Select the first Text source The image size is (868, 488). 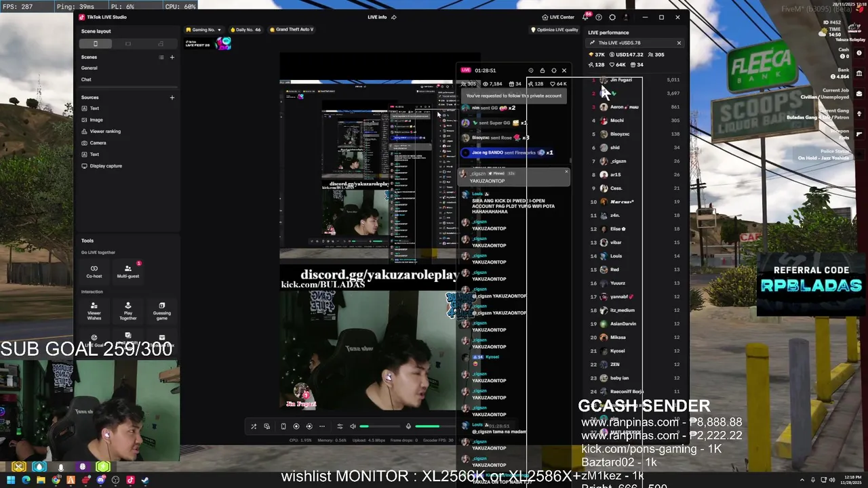click(94, 108)
